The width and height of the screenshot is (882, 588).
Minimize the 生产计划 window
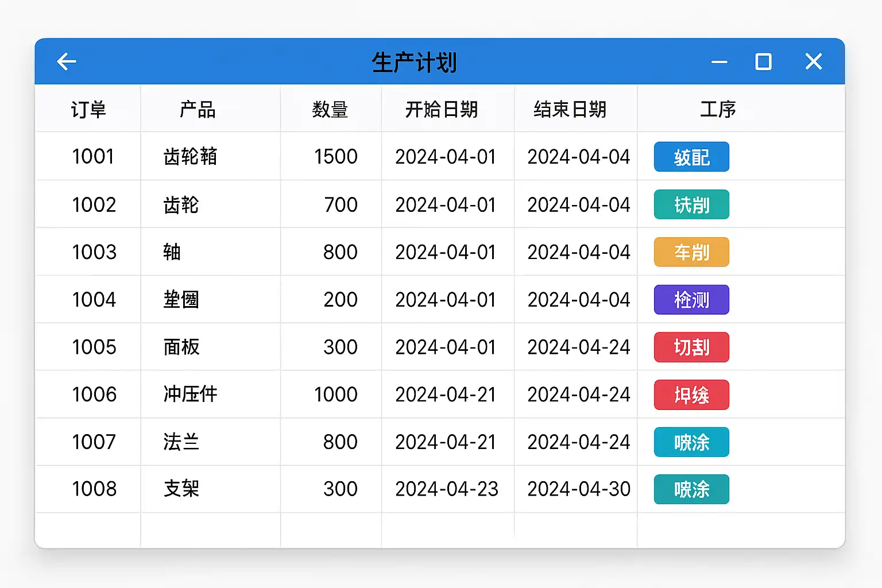point(719,62)
